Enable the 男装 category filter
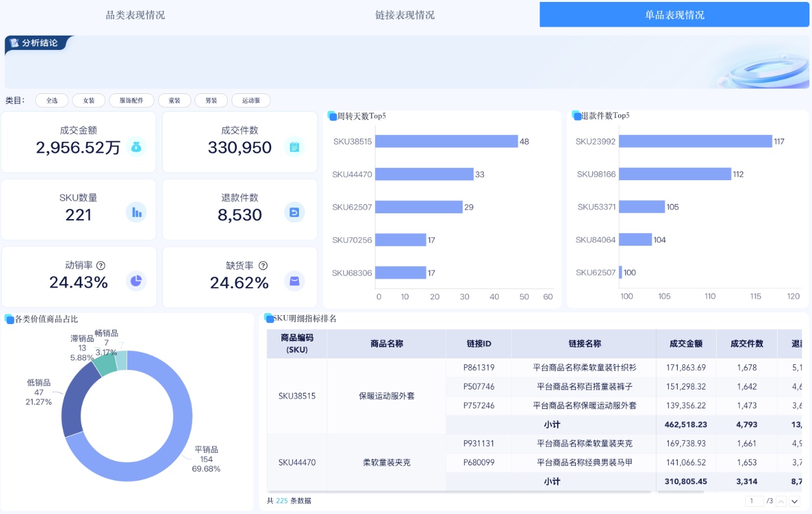This screenshot has width=812, height=514. point(211,100)
